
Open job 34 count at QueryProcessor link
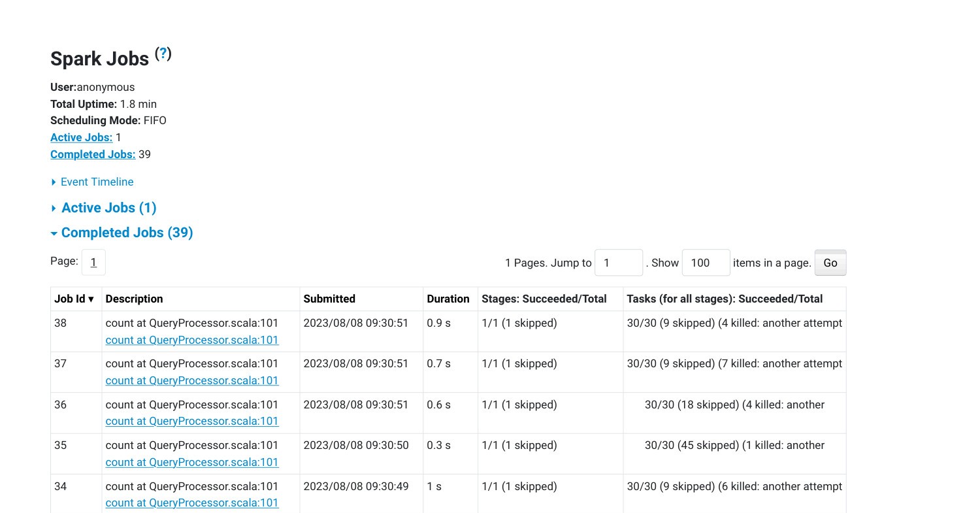click(192, 503)
